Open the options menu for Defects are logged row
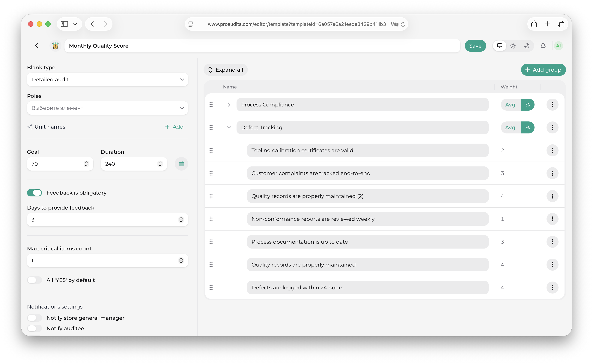 (x=552, y=288)
